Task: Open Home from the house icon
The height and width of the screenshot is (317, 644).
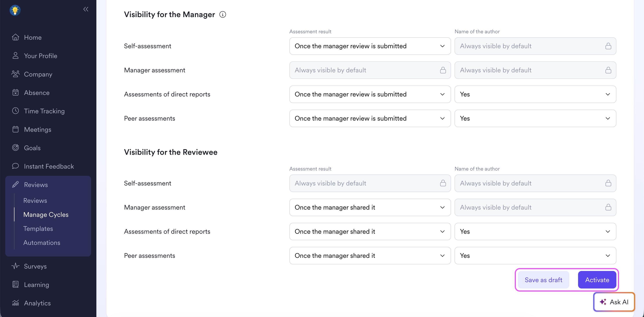Action: point(16,37)
